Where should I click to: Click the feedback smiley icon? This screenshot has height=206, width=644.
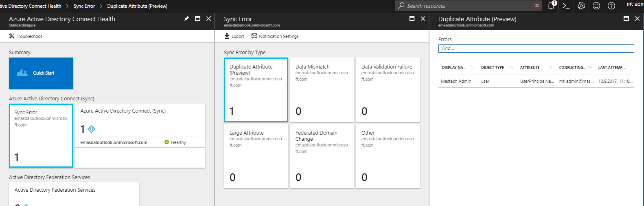pyautogui.click(x=596, y=6)
